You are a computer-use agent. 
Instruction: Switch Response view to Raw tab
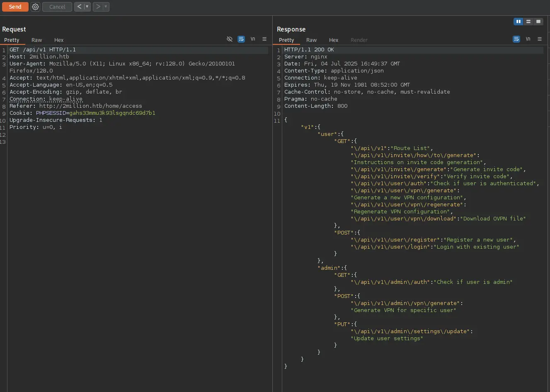(x=311, y=40)
